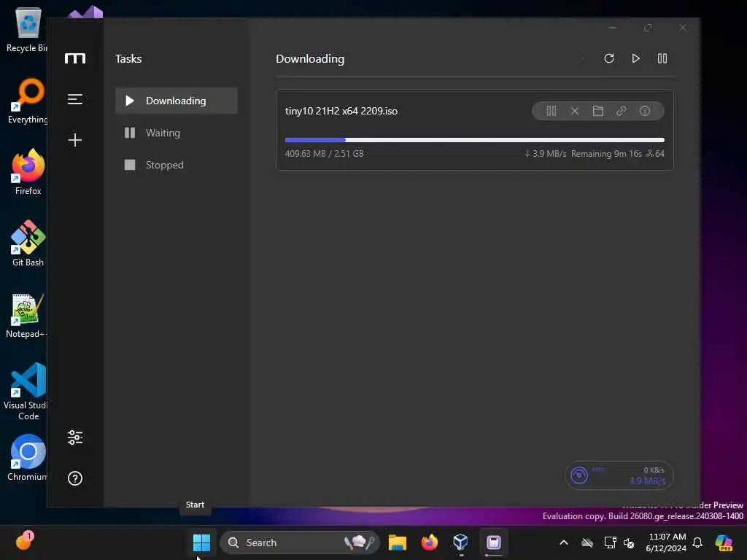747x560 pixels.
Task: Refresh the task list
Action: 609,58
